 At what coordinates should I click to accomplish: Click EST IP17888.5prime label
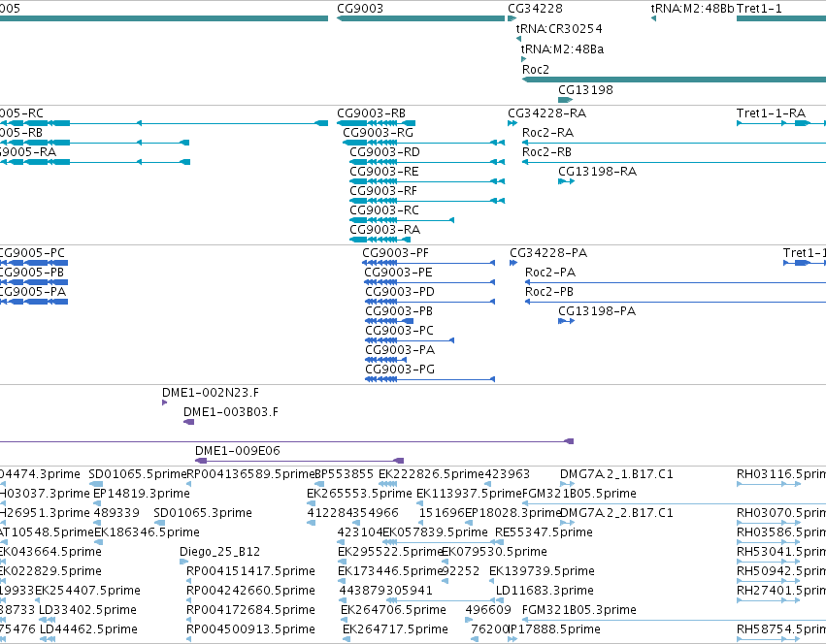(553, 630)
